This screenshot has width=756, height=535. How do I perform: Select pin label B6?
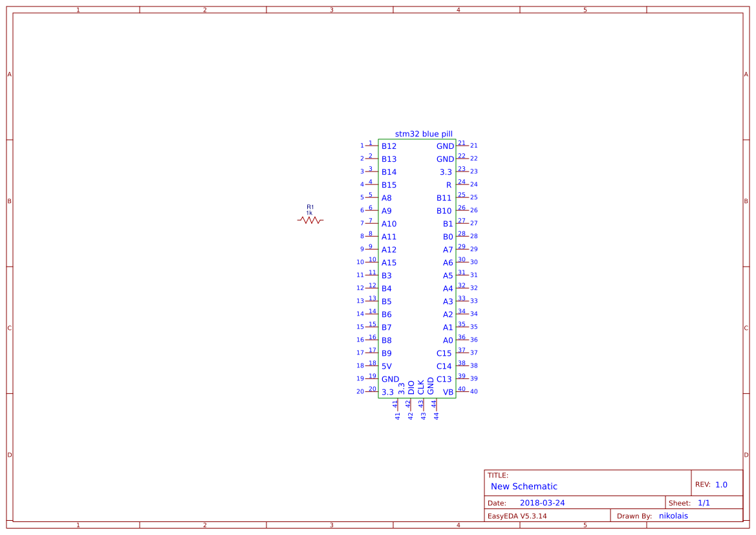click(x=386, y=315)
